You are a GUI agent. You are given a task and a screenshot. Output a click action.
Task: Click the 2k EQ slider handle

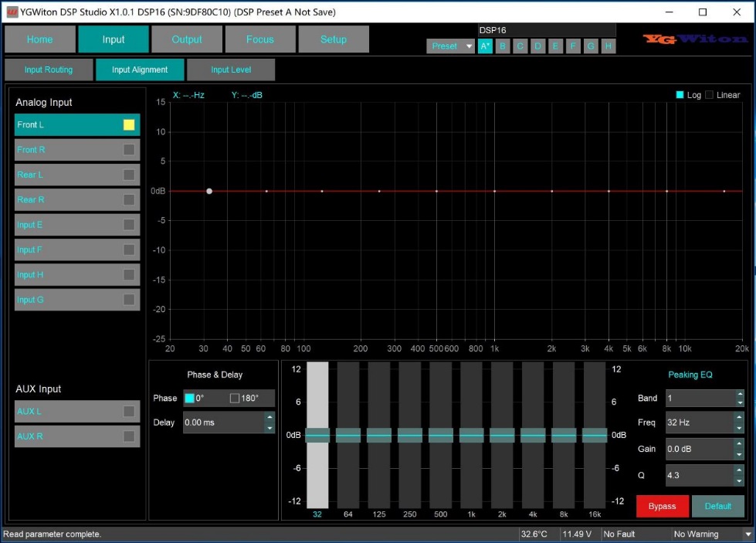click(502, 436)
